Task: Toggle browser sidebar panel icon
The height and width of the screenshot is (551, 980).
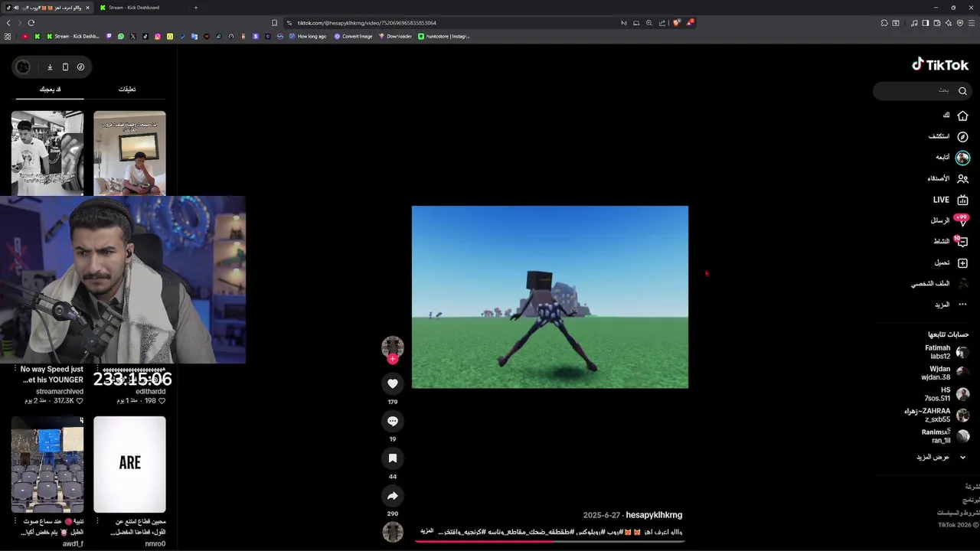Action: pyautogui.click(x=925, y=23)
